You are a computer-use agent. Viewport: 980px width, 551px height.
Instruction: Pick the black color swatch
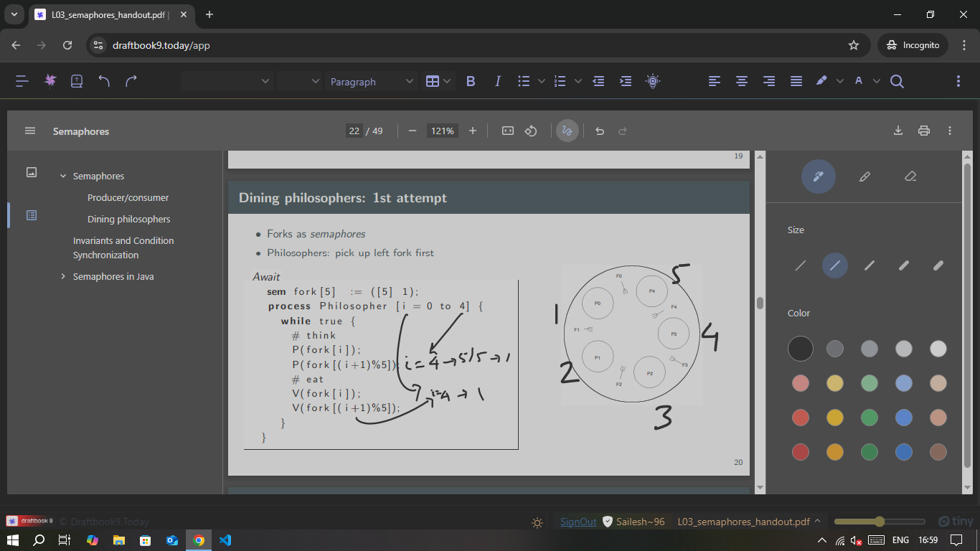[800, 349]
